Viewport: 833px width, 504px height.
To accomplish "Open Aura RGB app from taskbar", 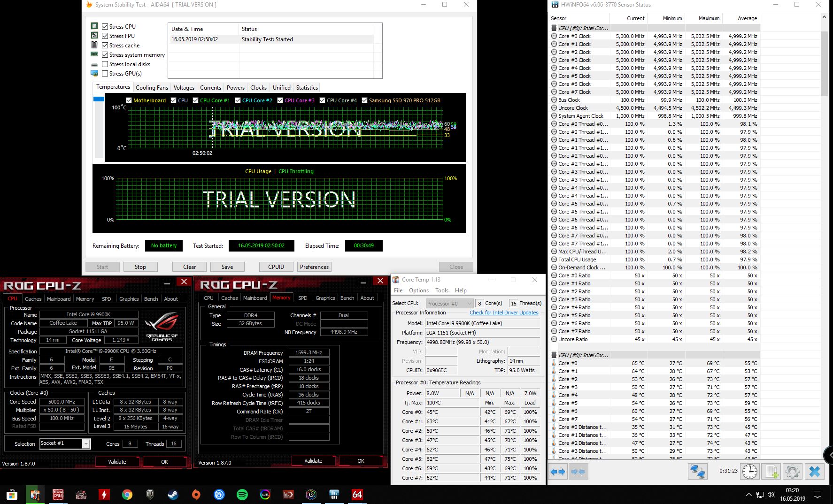I will point(265,495).
